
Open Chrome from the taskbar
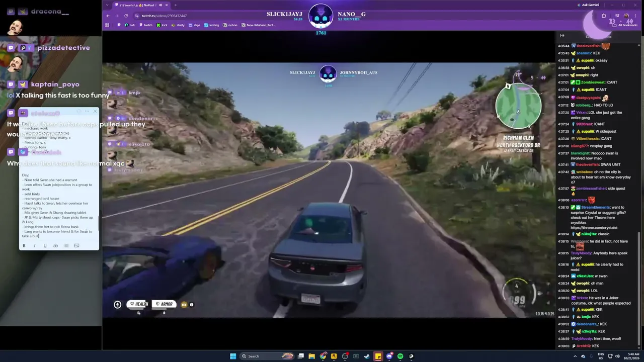(323, 356)
